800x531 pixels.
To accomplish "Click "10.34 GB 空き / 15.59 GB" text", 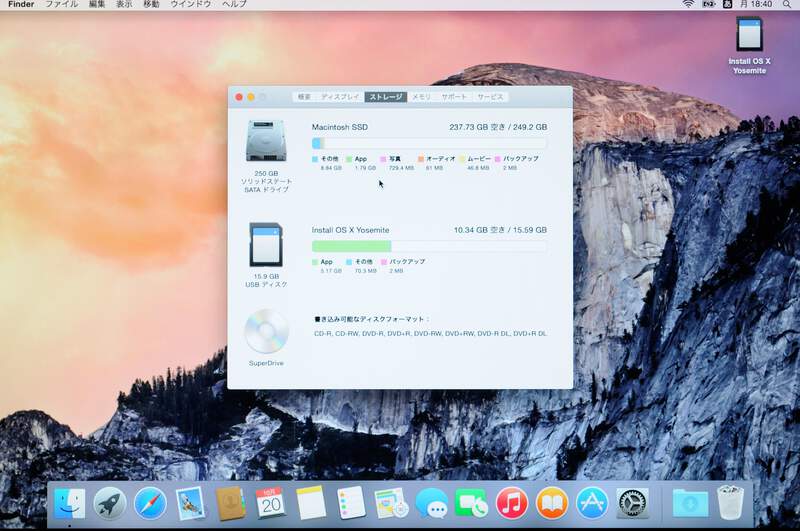I will (500, 230).
